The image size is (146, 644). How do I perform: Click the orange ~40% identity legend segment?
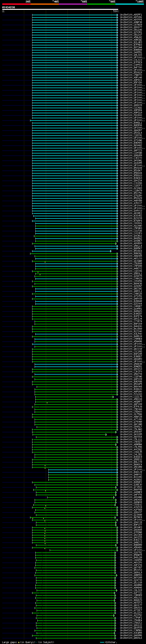click(x=45, y=4)
